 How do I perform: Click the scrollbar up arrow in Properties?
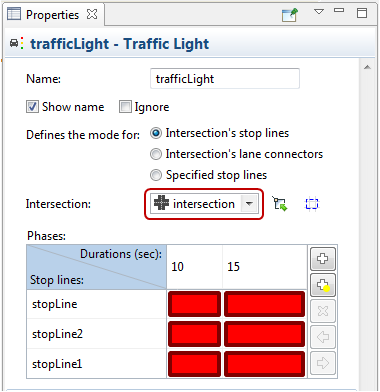(367, 67)
